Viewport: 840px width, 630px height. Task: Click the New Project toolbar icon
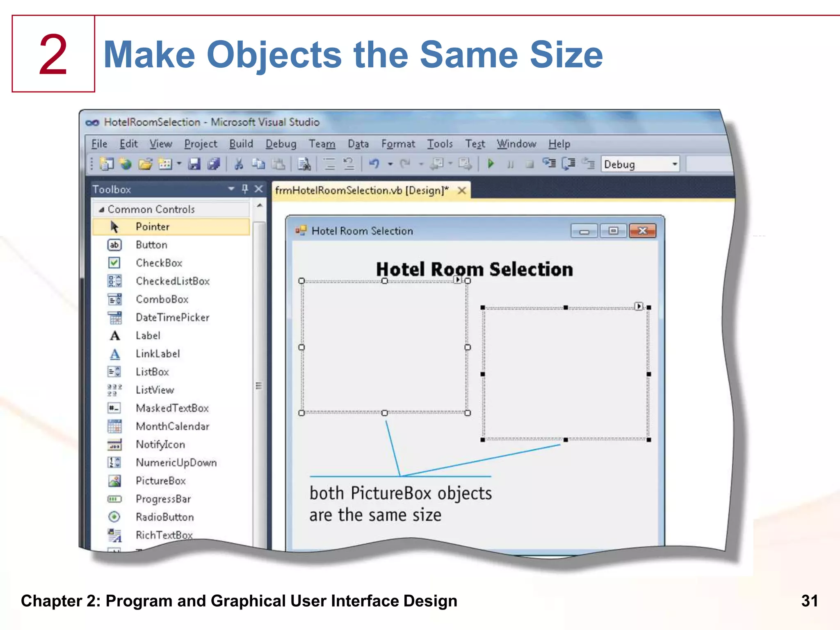(107, 164)
